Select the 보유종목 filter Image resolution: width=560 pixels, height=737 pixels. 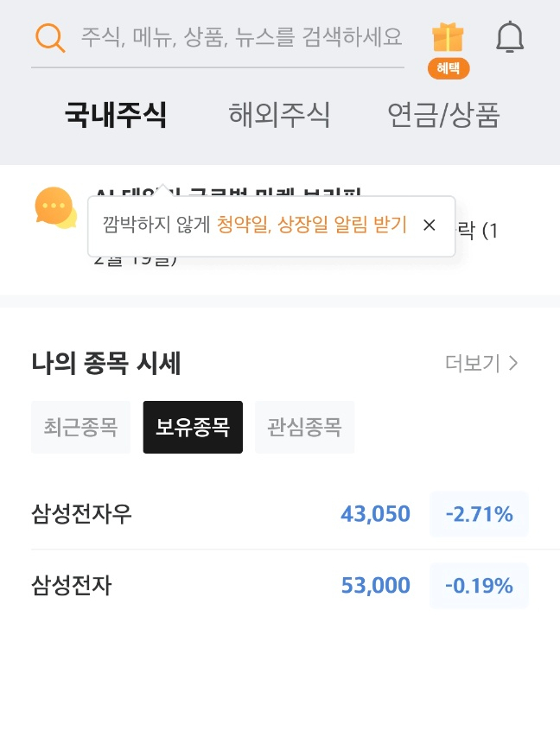(193, 427)
